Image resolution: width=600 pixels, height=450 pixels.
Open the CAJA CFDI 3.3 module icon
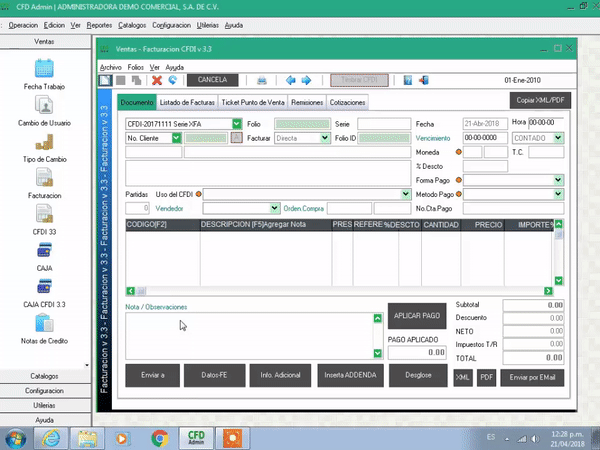click(x=44, y=286)
